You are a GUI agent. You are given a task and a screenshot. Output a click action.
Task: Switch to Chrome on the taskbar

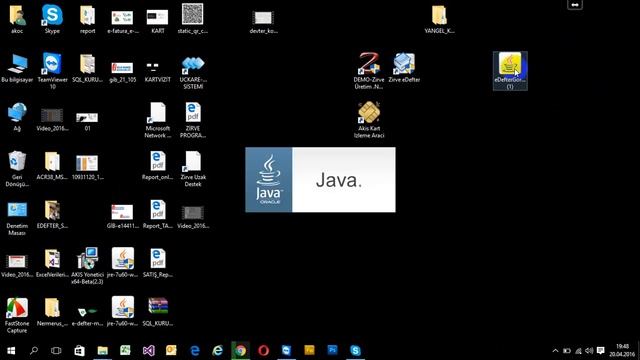[240, 350]
